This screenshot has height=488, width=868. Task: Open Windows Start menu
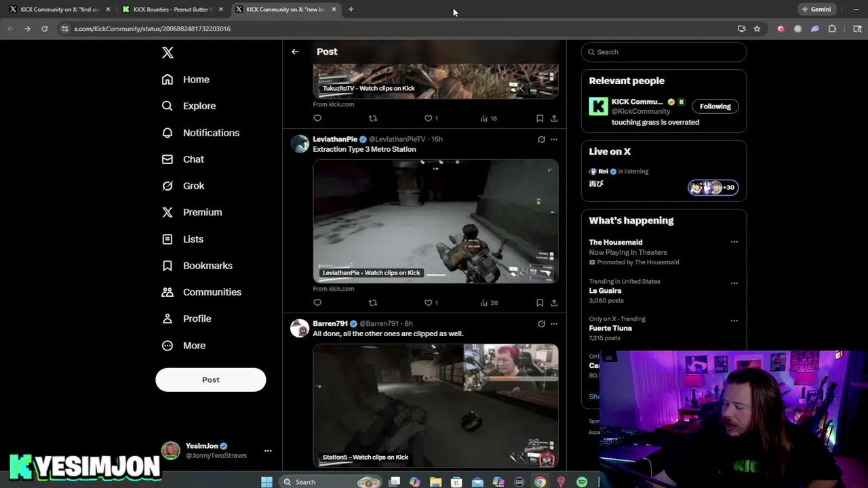(x=267, y=482)
